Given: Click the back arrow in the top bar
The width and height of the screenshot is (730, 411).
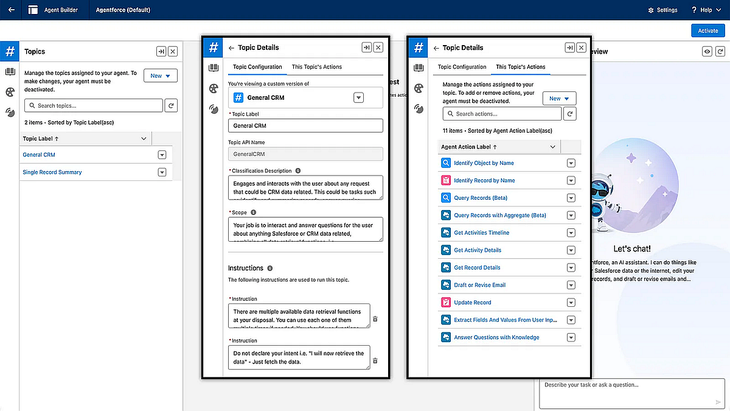Looking at the screenshot, I should click(10, 9).
